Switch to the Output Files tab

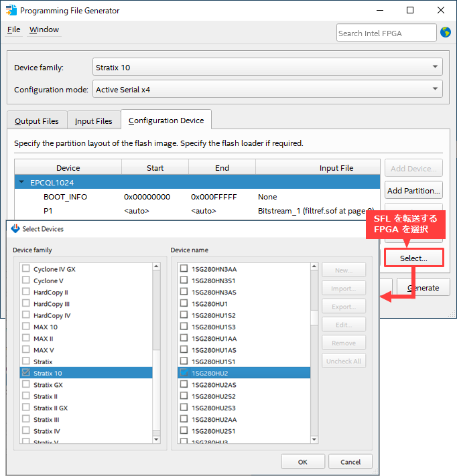(36, 121)
